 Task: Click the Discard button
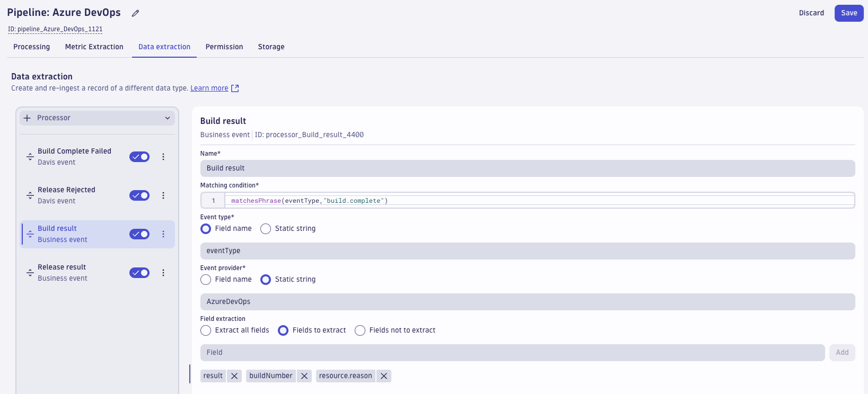811,13
